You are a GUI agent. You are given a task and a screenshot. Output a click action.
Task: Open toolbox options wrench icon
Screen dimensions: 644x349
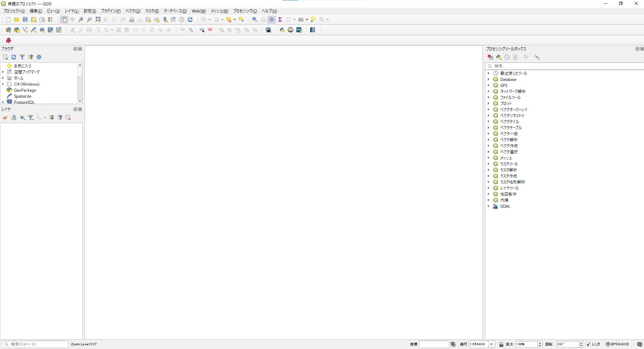[x=537, y=57]
